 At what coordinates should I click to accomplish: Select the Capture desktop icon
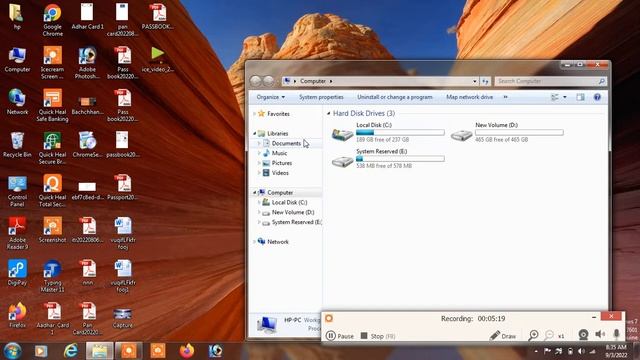[x=122, y=318]
